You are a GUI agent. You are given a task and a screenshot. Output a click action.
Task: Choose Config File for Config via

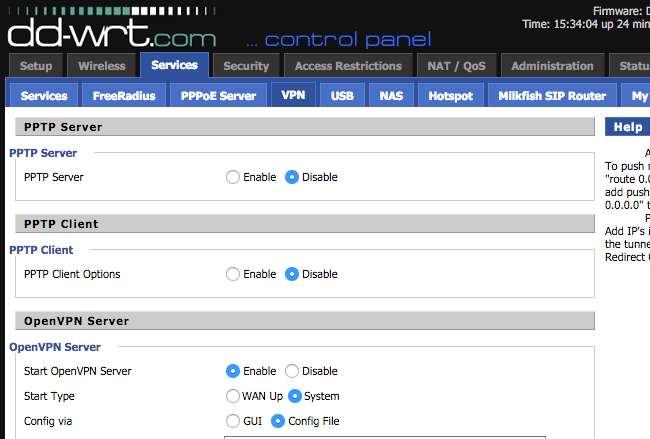pyautogui.click(x=278, y=421)
